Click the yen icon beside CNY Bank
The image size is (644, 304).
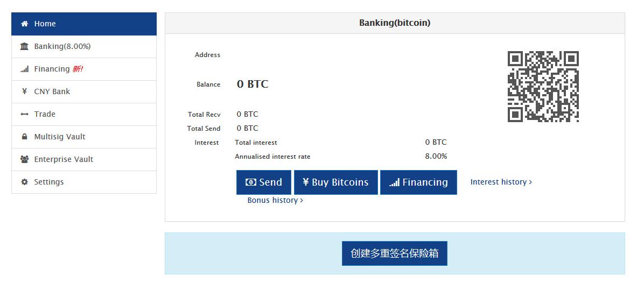[25, 91]
